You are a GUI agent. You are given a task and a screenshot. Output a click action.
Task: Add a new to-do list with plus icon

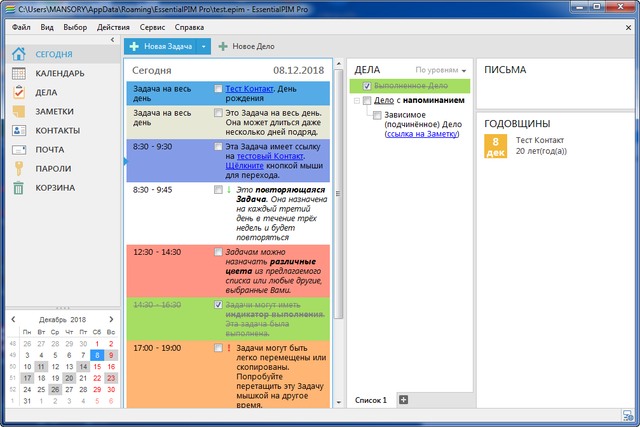coord(403,400)
